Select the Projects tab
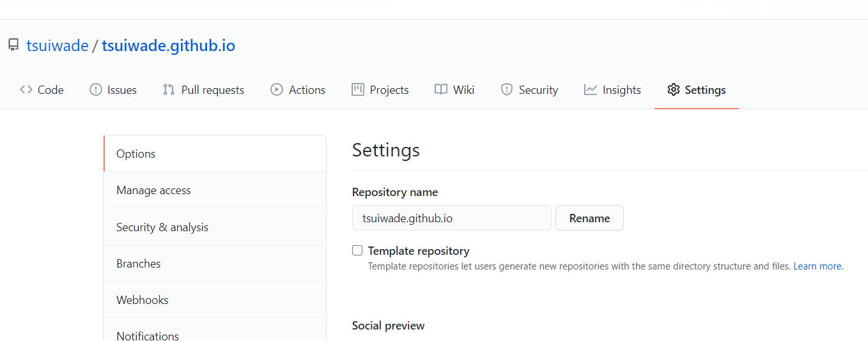The height and width of the screenshot is (341, 868). 380,90
